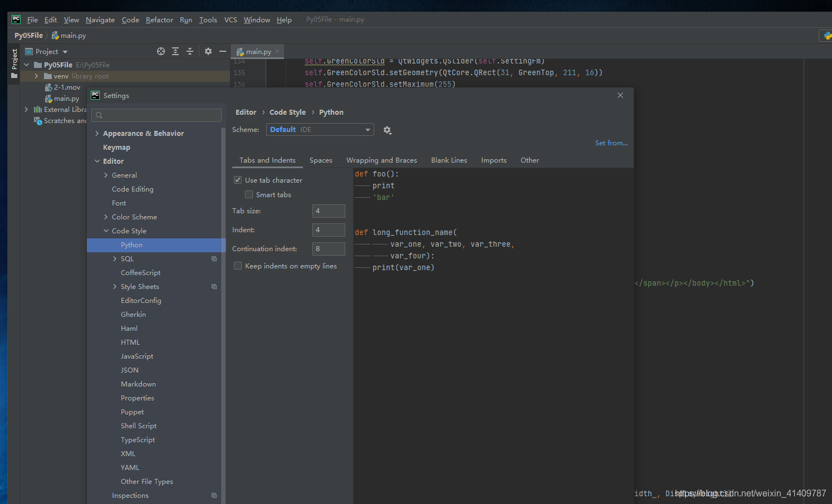Click Collapse All icon in Project toolbar
The image size is (832, 504).
click(x=190, y=51)
